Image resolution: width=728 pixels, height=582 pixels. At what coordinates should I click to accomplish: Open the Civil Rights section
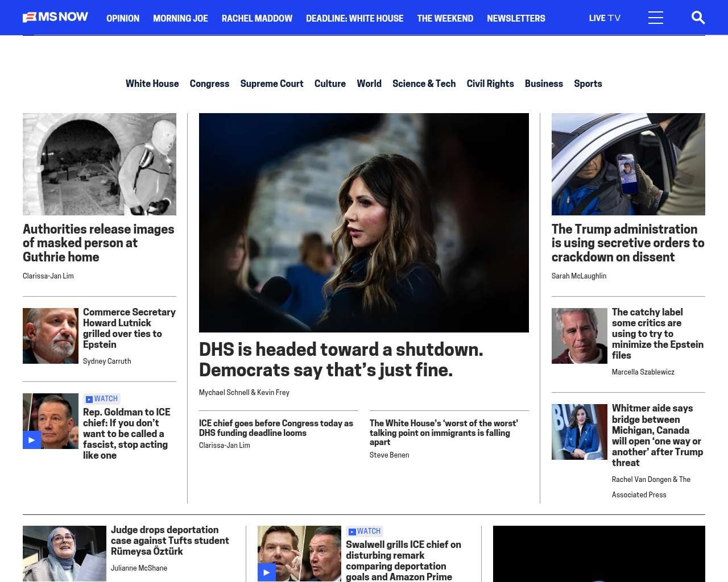(490, 84)
